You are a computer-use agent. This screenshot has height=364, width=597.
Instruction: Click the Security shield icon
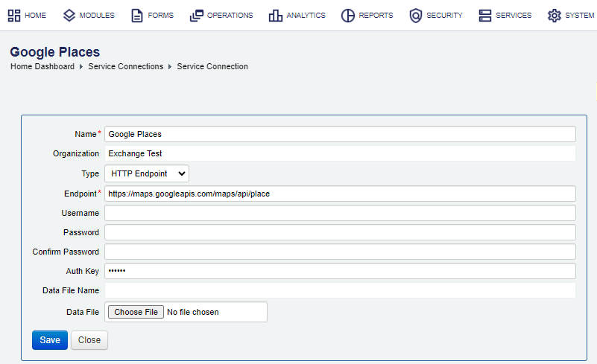pos(415,15)
